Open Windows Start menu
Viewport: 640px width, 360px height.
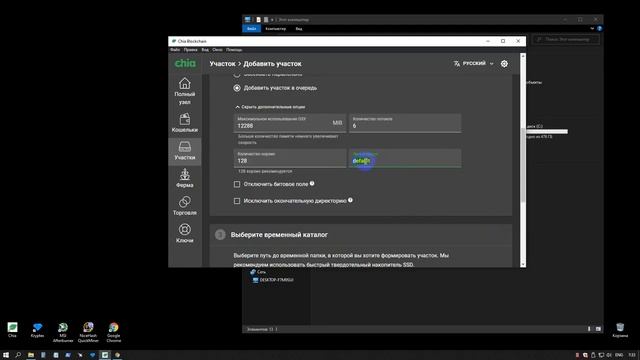tap(6, 355)
